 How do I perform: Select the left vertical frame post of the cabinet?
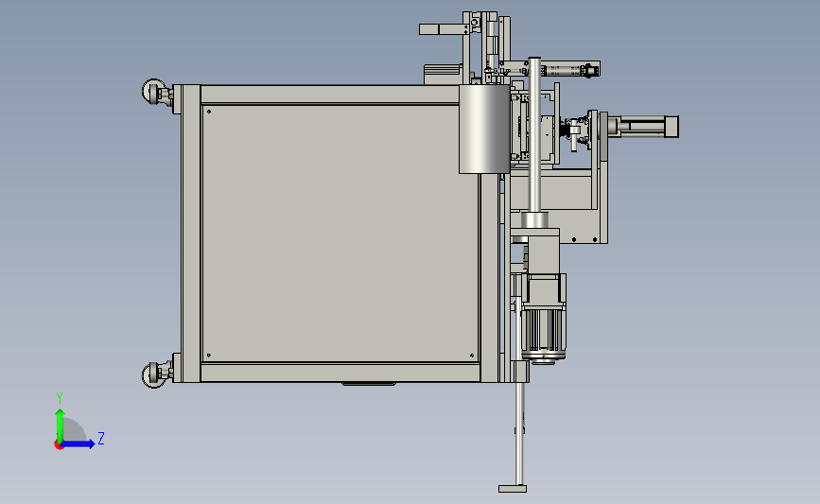190,234
